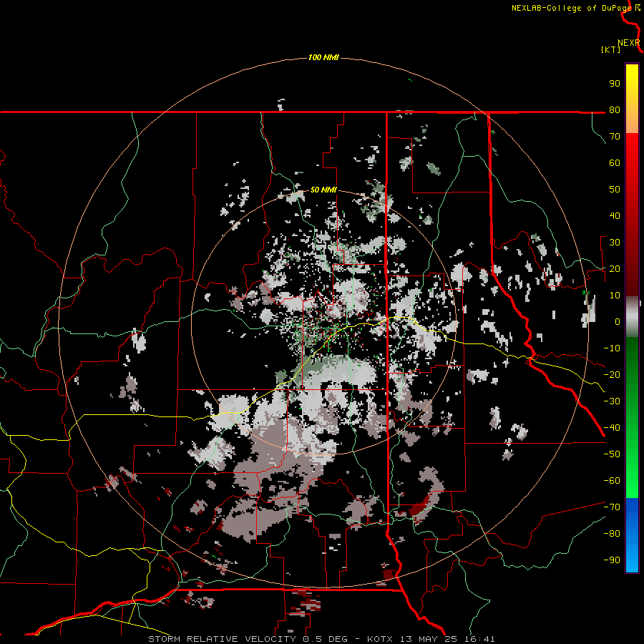Click the STORM RELATIVE VELOCITY caption text
This screenshot has height=644, width=644.
[222, 639]
